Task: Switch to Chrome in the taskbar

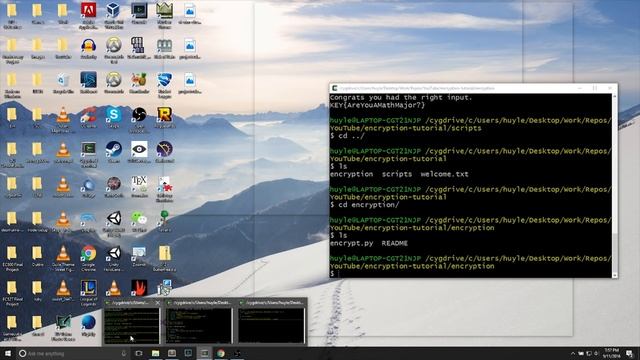Action: [221, 353]
